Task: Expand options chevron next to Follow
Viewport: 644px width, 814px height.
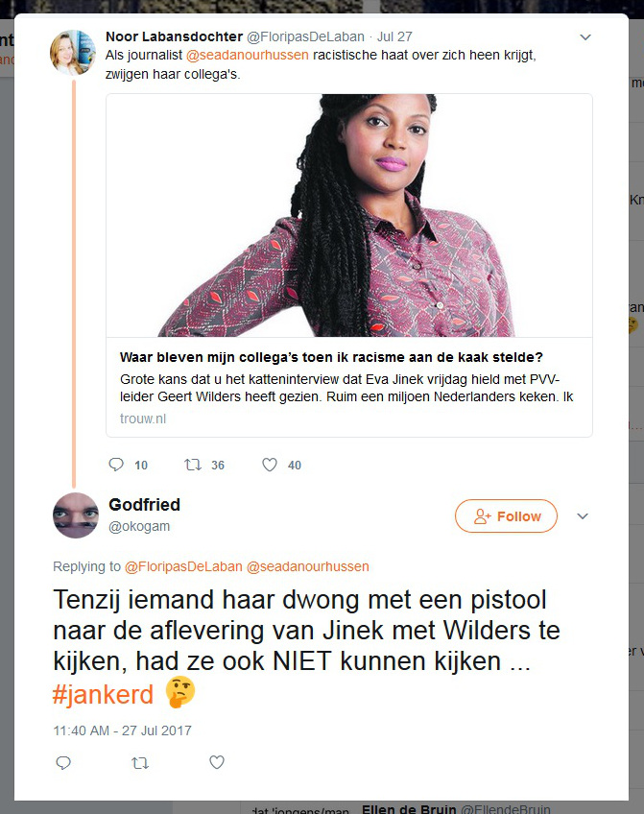Action: coord(583,516)
